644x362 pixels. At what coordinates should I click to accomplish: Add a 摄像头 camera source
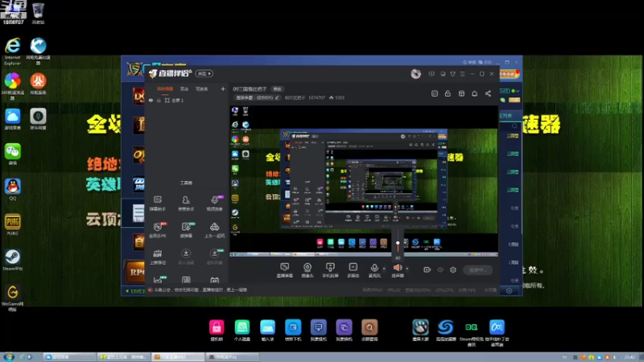308,269
